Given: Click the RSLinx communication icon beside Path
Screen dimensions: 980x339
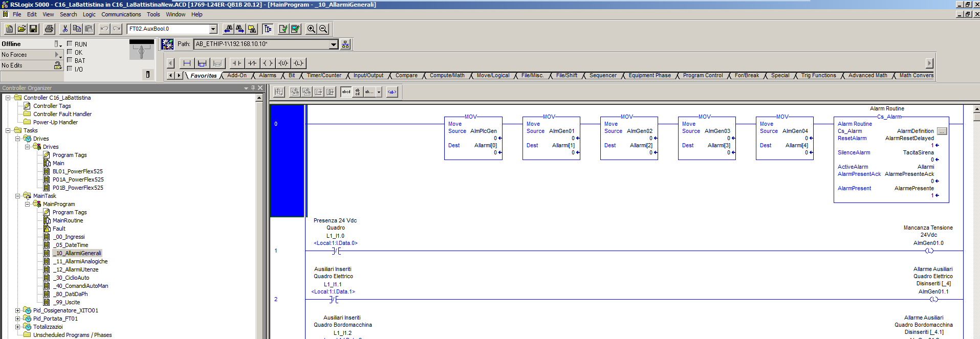Looking at the screenshot, I should [x=167, y=44].
